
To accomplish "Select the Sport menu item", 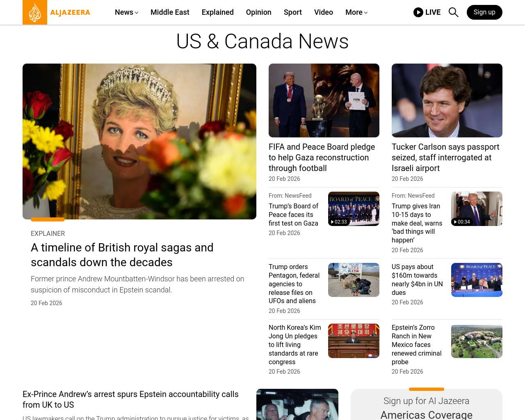I will pyautogui.click(x=292, y=12).
